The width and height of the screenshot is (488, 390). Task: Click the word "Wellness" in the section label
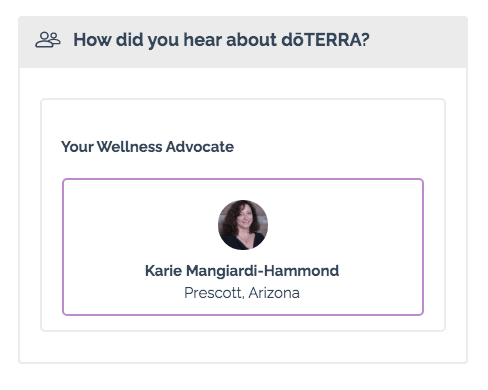(129, 147)
